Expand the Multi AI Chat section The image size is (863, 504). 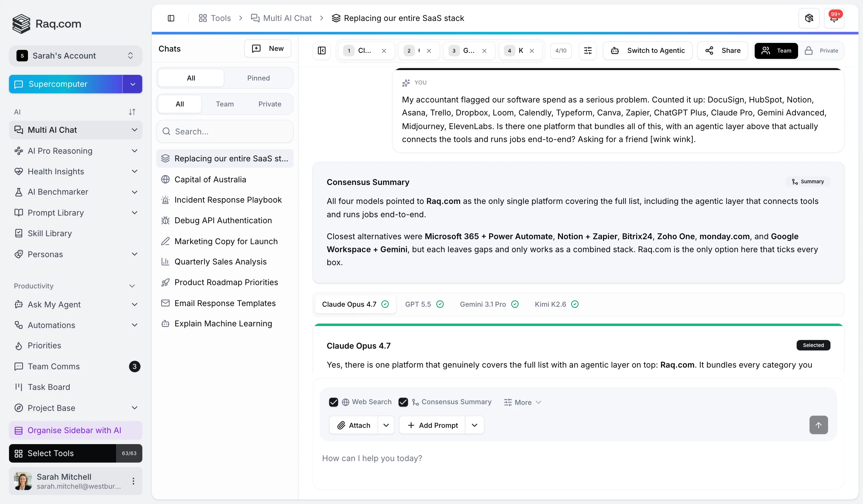click(x=135, y=130)
